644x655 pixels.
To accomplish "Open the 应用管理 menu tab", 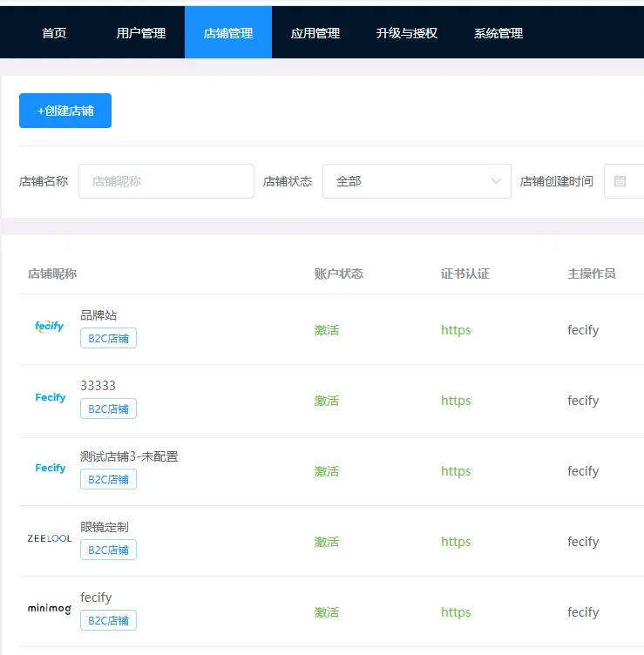I will point(315,33).
